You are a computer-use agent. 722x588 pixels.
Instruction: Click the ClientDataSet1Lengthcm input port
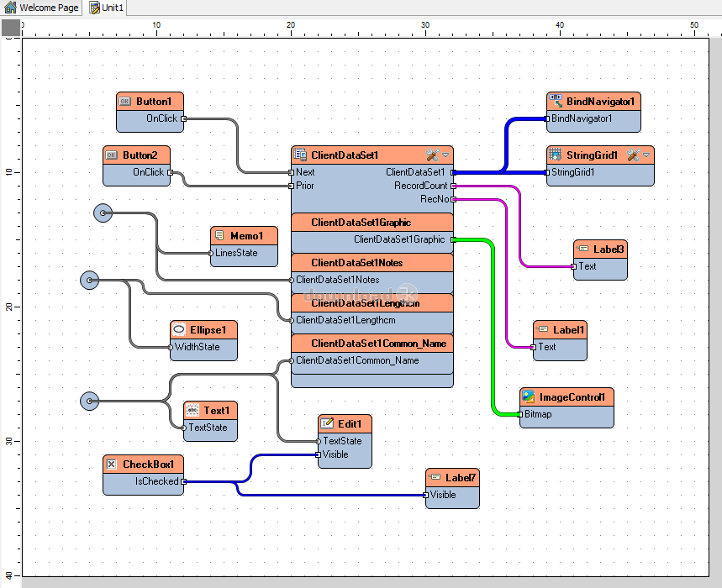click(291, 320)
